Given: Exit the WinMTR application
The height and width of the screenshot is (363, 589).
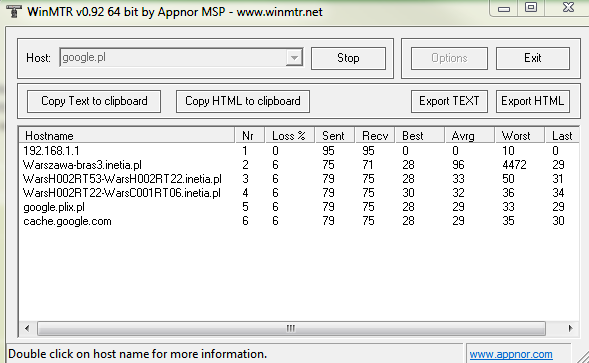Looking at the screenshot, I should click(533, 58).
